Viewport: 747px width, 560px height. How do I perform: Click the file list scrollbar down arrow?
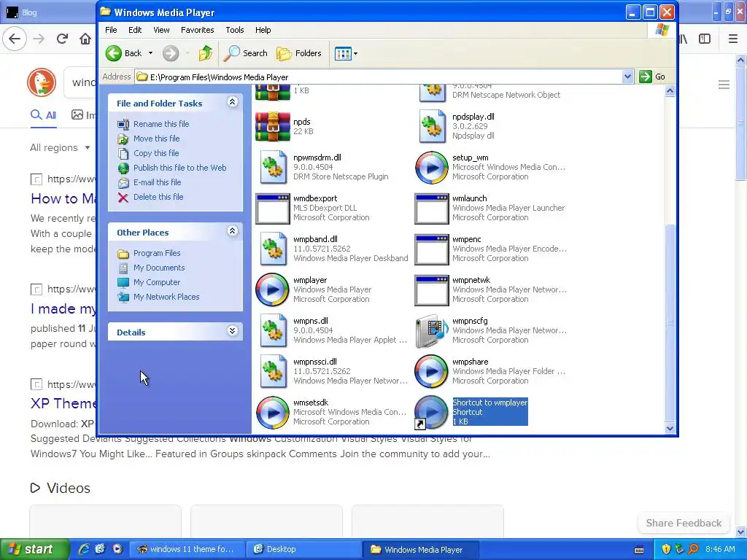point(670,428)
